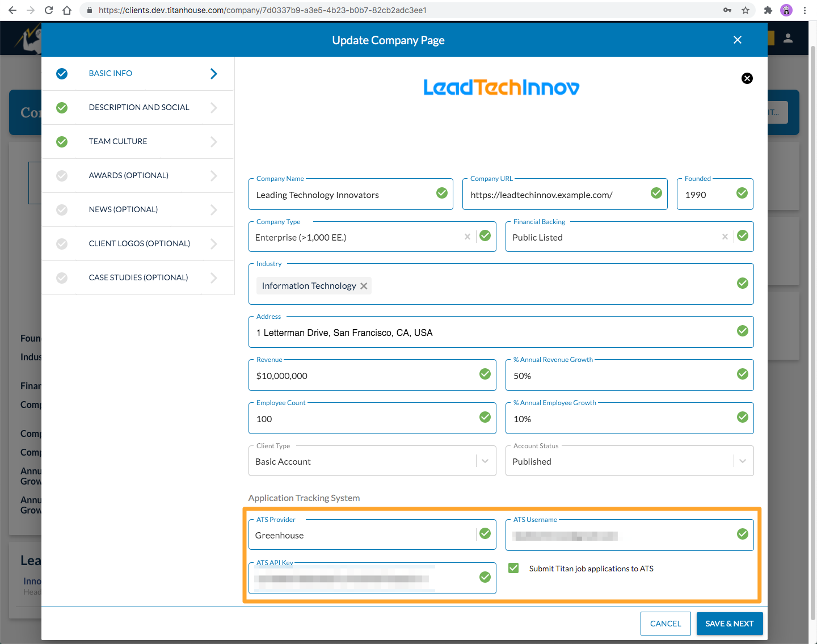Viewport: 817px width, 644px height.
Task: Open the ATS Provider dropdown
Action: pyautogui.click(x=363, y=535)
